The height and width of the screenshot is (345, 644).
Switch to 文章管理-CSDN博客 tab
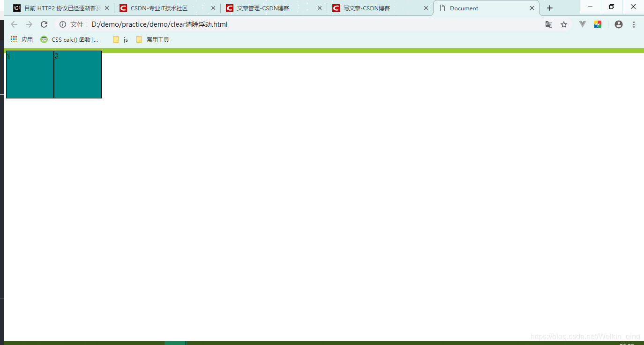click(x=273, y=8)
